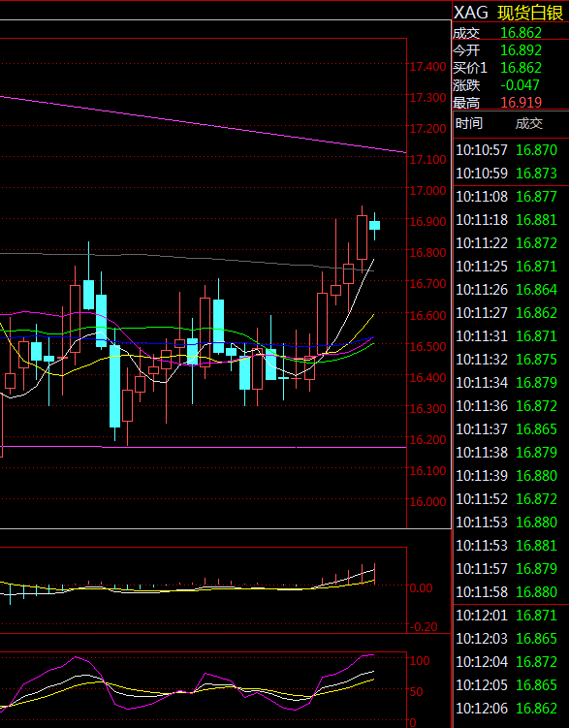The width and height of the screenshot is (569, 728).
Task: Click the 成交 column header in tick list
Action: 529,123
